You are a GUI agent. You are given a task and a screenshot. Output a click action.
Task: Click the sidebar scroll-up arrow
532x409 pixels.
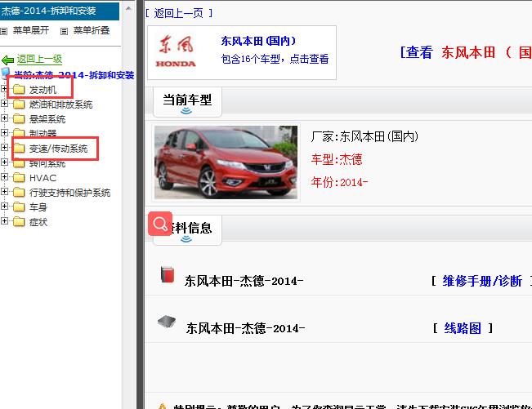pos(128,8)
